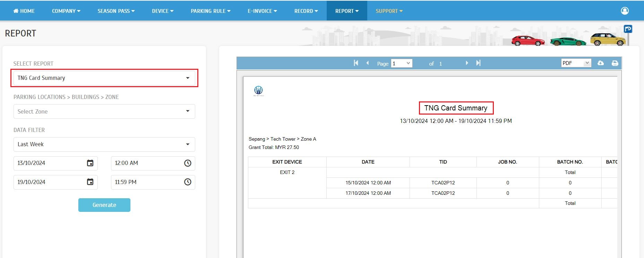644x258 pixels.
Task: Expand the TNG Card Summary report dropdown
Action: (104, 78)
